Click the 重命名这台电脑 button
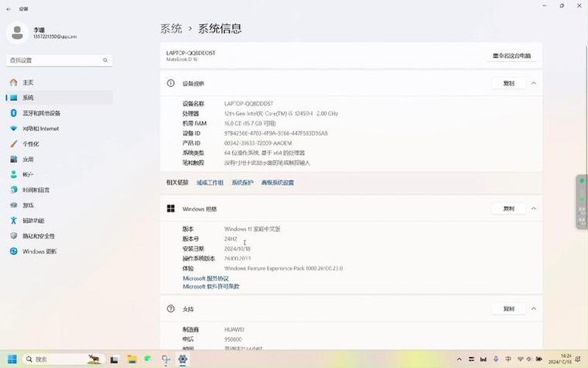Screen dimensions: 588x368 (x=512, y=56)
